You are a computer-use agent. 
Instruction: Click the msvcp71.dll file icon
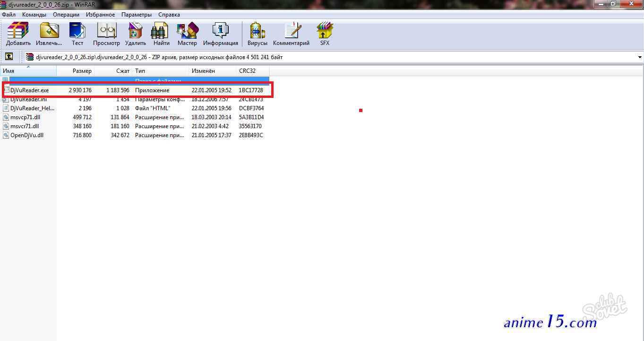click(x=6, y=117)
